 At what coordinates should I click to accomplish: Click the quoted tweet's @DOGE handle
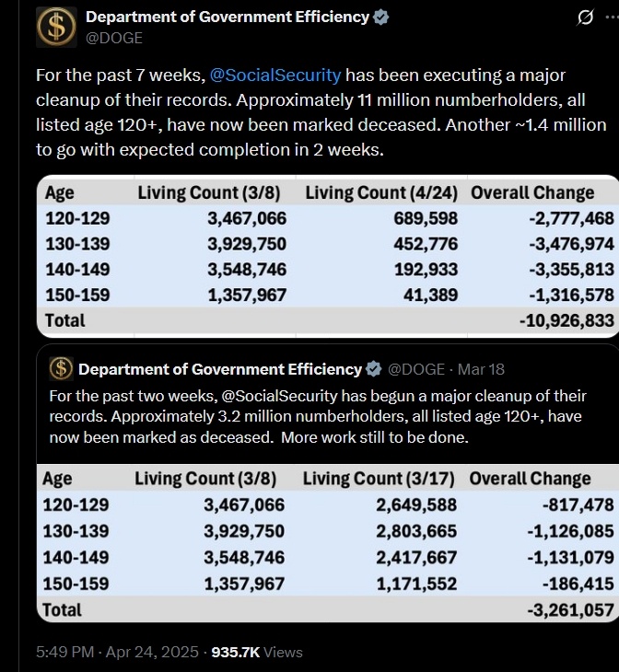[x=416, y=369]
